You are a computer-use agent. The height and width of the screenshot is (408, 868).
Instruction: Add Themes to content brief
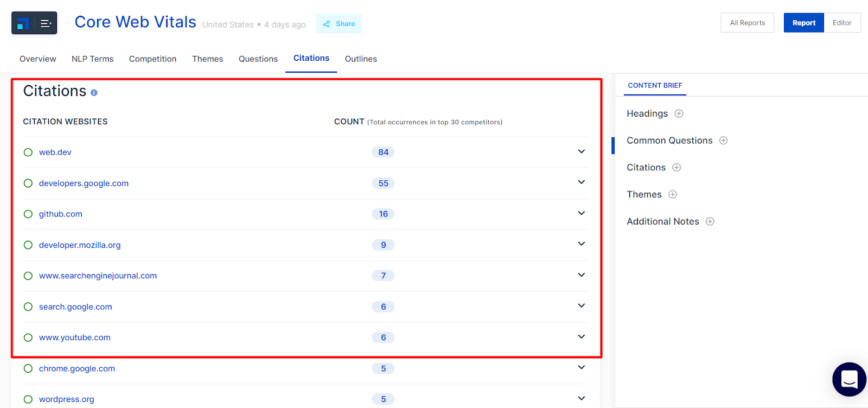(673, 194)
